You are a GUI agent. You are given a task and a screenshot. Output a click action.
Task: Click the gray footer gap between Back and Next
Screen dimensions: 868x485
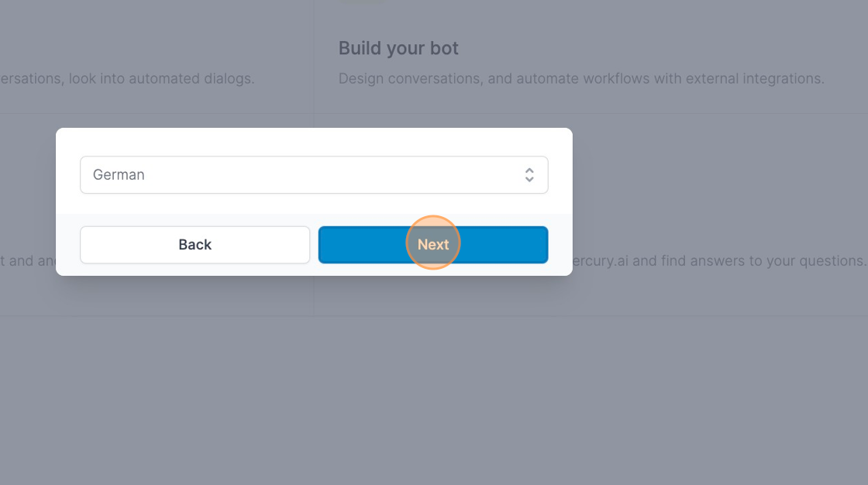click(x=314, y=245)
